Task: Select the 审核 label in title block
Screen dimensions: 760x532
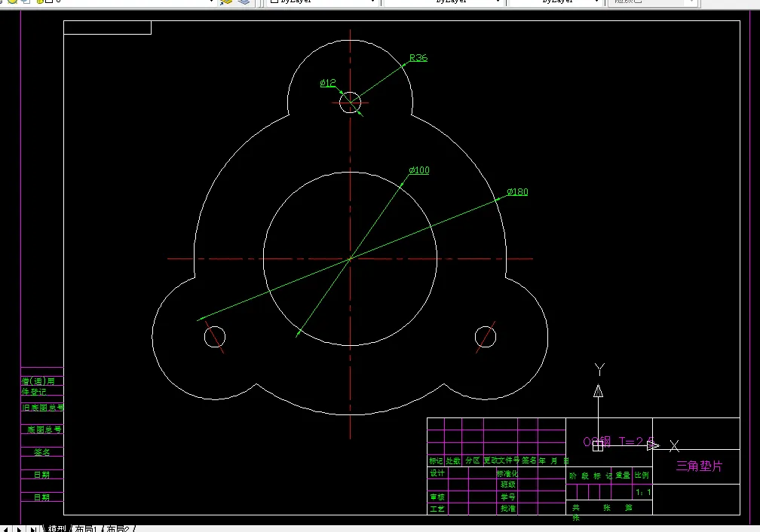Action: point(437,497)
